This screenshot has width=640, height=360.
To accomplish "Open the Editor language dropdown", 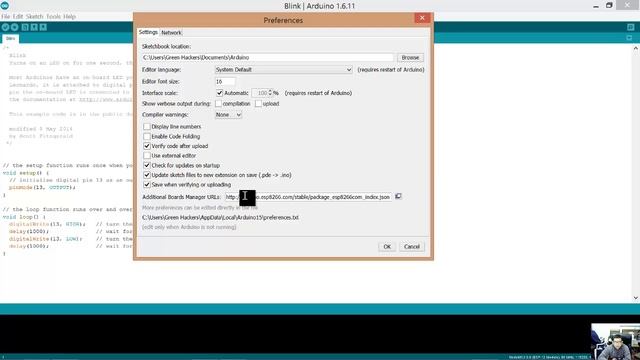I will (284, 70).
